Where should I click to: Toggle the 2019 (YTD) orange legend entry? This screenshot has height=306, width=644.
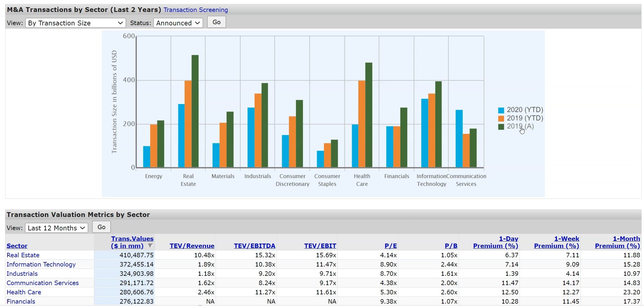[525, 118]
